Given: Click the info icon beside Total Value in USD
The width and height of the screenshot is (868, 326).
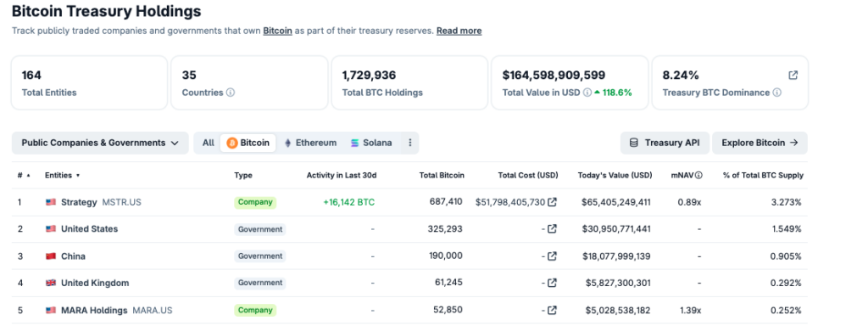Looking at the screenshot, I should pyautogui.click(x=587, y=93).
